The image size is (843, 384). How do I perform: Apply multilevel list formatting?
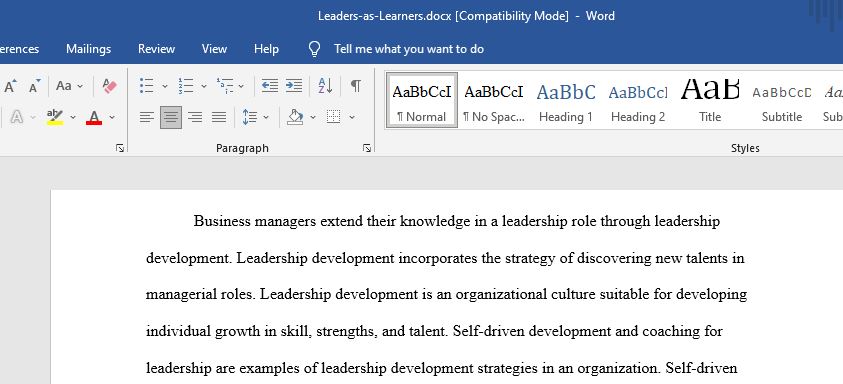[x=225, y=86]
